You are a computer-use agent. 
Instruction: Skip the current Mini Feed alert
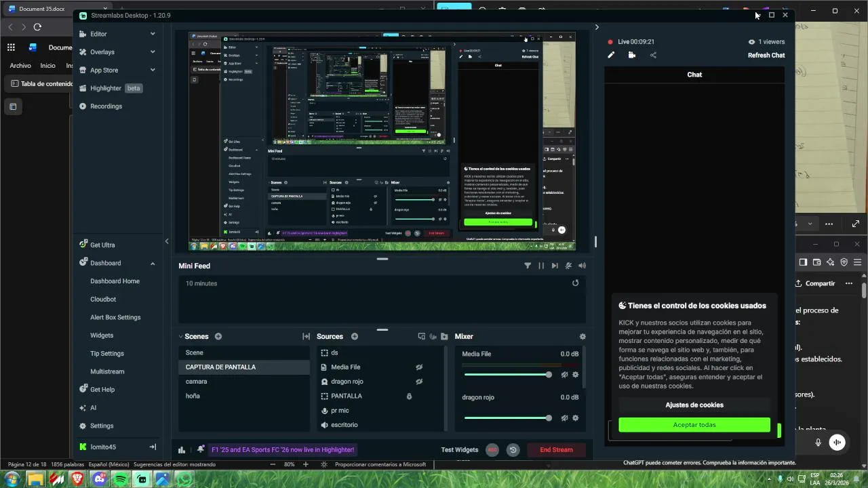pyautogui.click(x=555, y=266)
